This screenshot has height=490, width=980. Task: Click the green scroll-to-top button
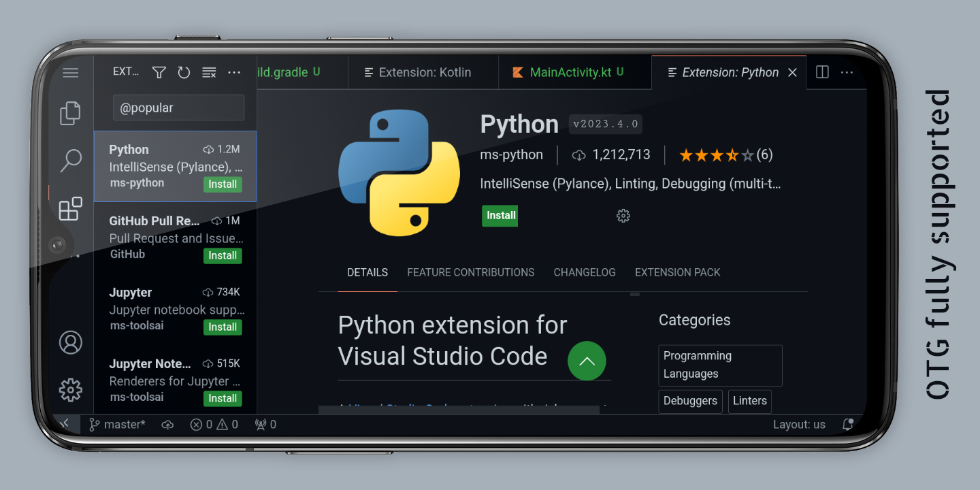[x=587, y=361]
